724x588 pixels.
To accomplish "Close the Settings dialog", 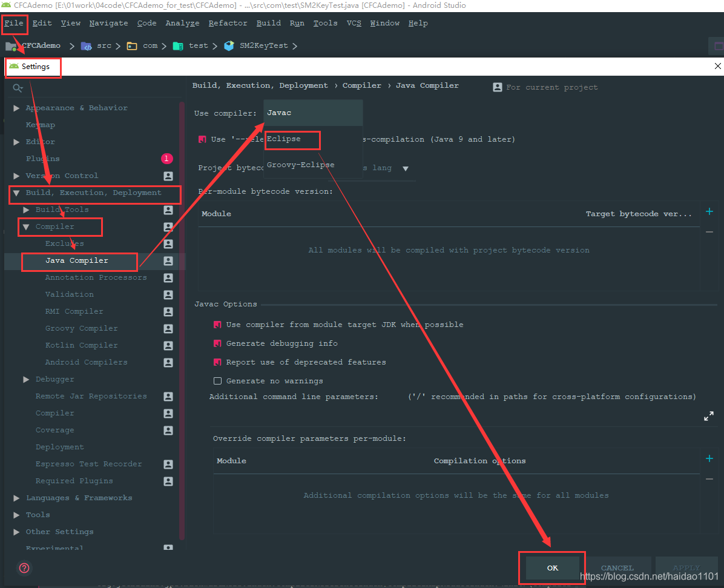I will (x=717, y=67).
